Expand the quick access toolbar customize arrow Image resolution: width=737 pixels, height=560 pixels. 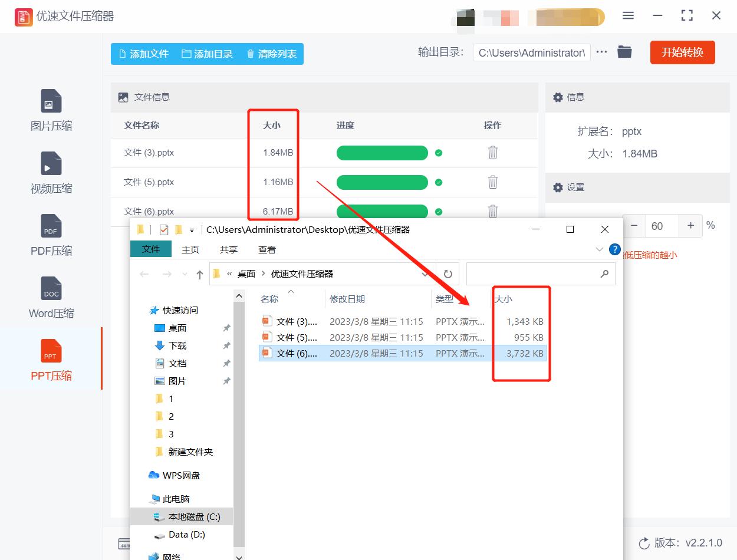[x=190, y=229]
